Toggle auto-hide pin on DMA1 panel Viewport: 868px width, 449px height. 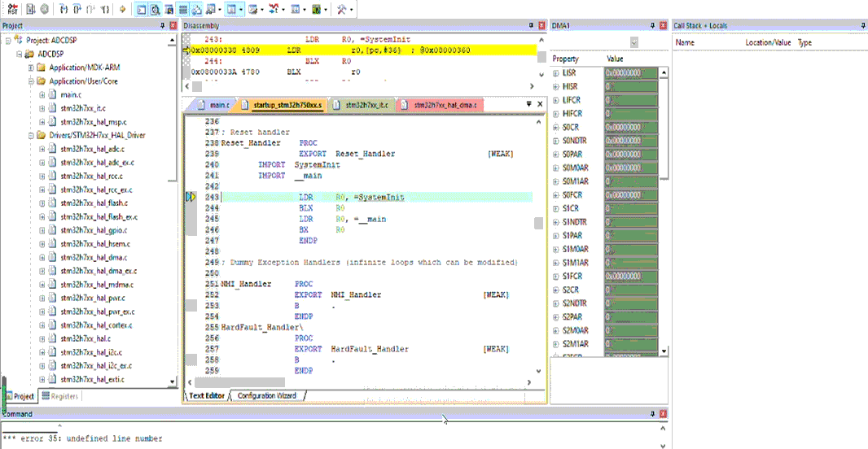coord(653,26)
